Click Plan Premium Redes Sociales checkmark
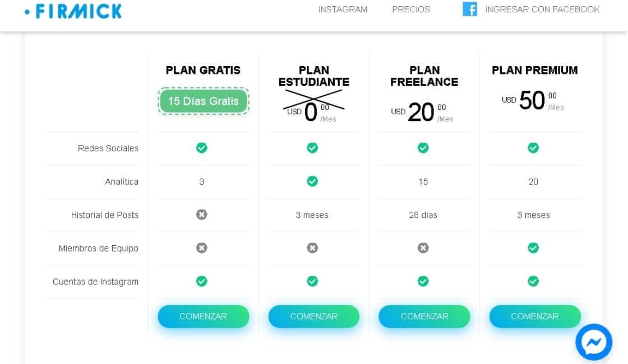Viewport: 628px width, 364px height. pyautogui.click(x=533, y=148)
